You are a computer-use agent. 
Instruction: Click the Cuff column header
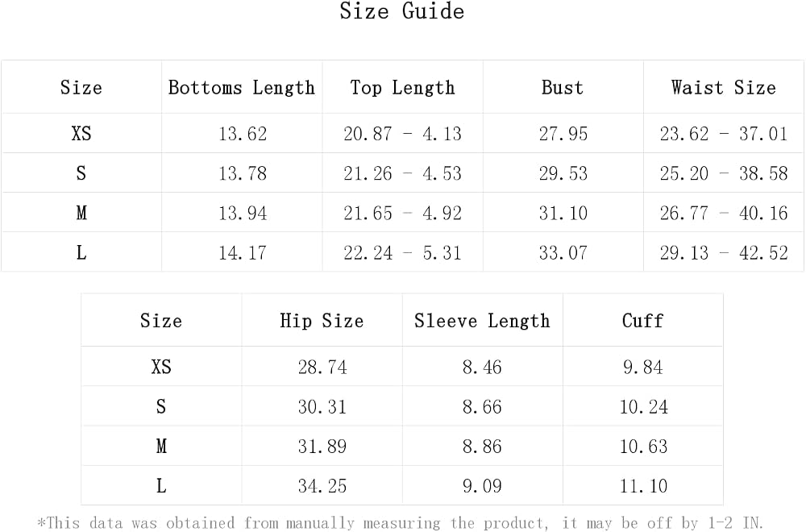[x=642, y=321]
